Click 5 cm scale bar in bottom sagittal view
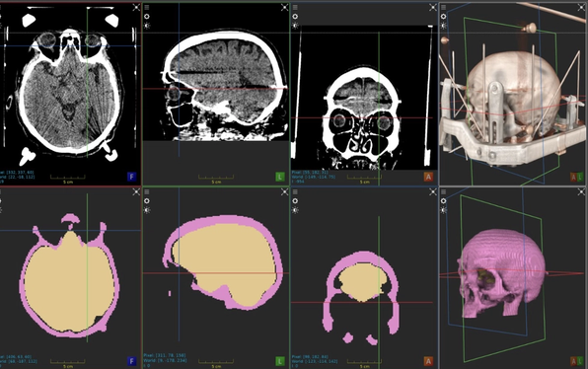Image resolution: width=588 pixels, height=369 pixels. [x=216, y=363]
